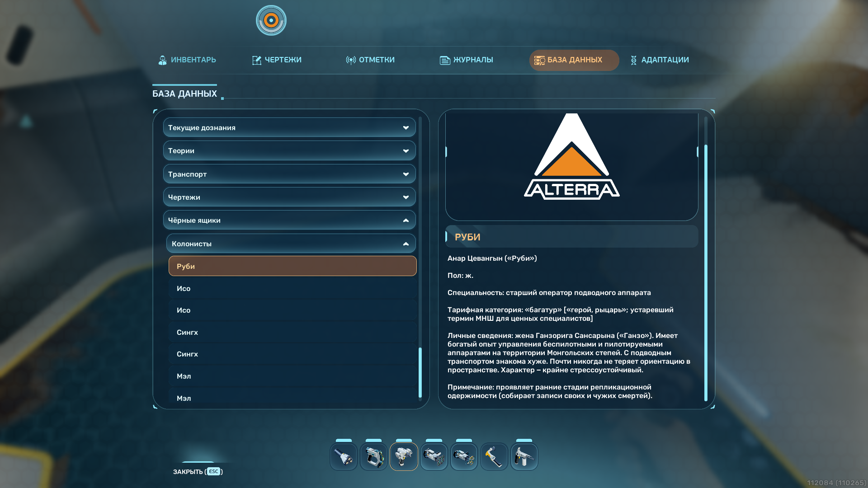Go to the ОТМЕТКИ tab
Viewport: 868px width, 488px height.
click(x=370, y=60)
